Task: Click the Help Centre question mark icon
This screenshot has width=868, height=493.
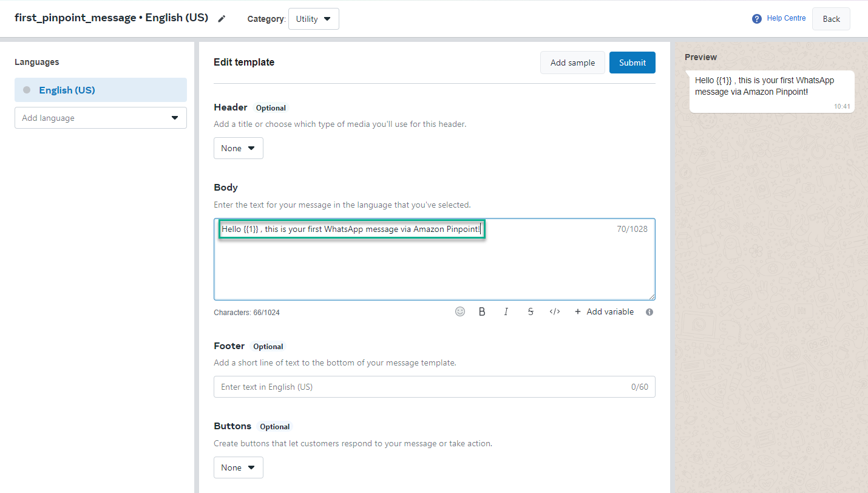Action: [756, 18]
